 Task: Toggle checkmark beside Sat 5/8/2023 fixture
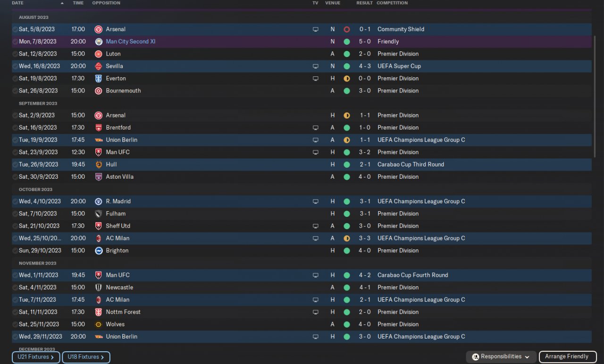point(15,29)
